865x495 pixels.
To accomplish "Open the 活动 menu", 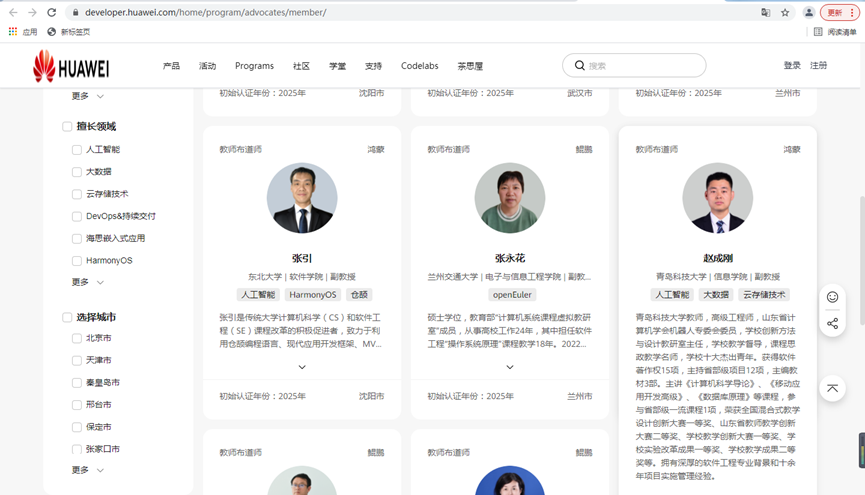I will click(x=207, y=66).
